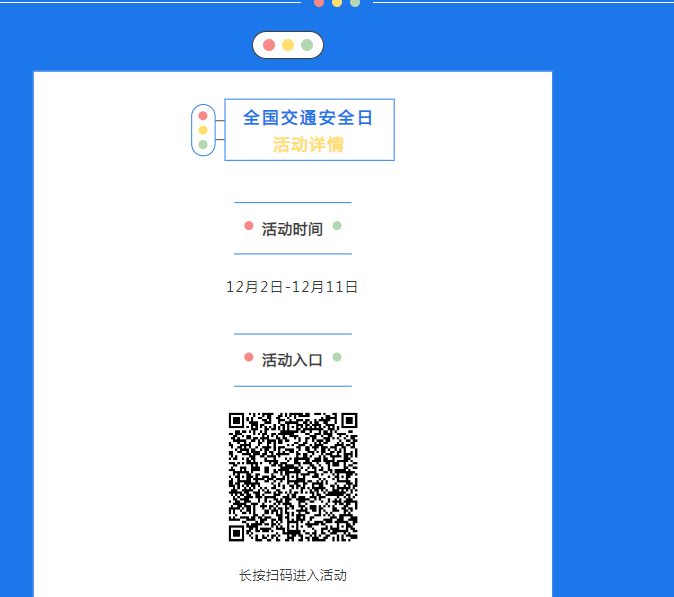This screenshot has height=597, width=674.
Task: Click the date text 12月2日-12月11日
Action: (x=292, y=287)
